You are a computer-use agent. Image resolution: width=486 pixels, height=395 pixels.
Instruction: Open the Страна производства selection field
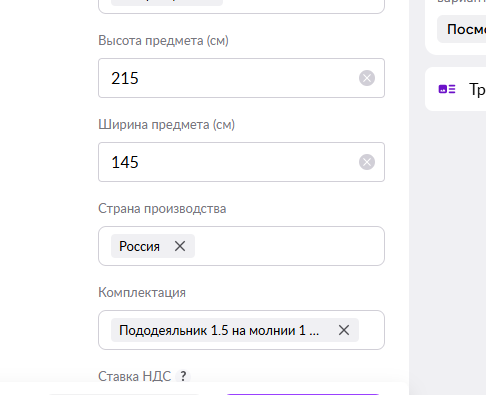pos(241,246)
